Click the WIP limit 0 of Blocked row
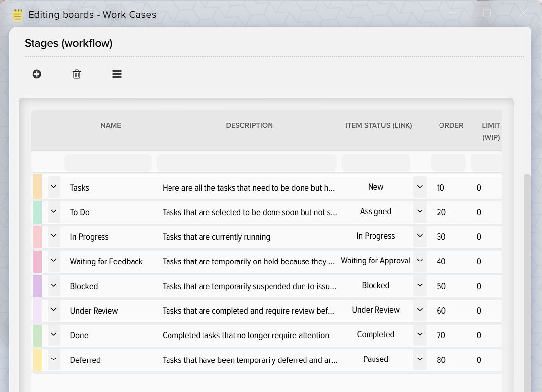Viewport: 542px width, 392px height. tap(479, 286)
